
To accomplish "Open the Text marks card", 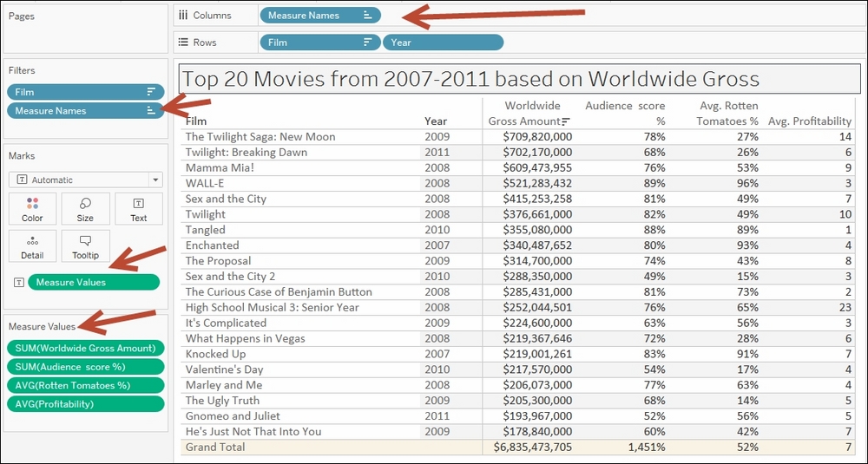I will coord(138,208).
